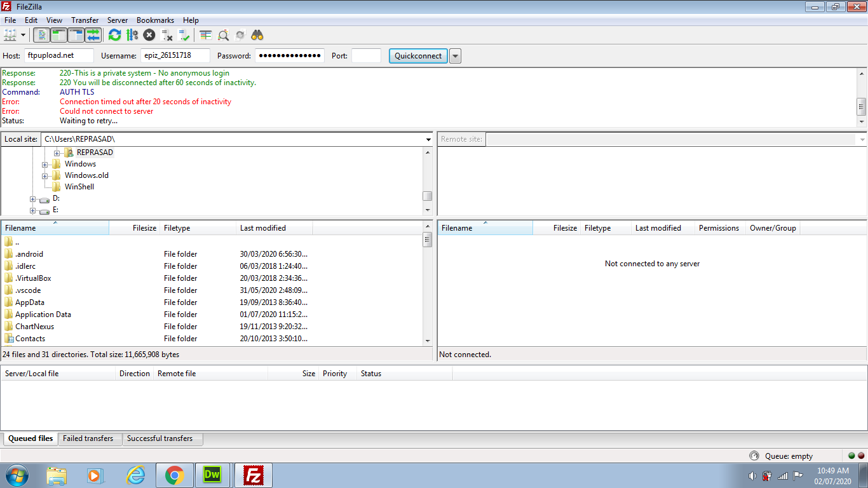Open directory listing filters dialog
This screenshot has height=488, width=868.
(205, 35)
